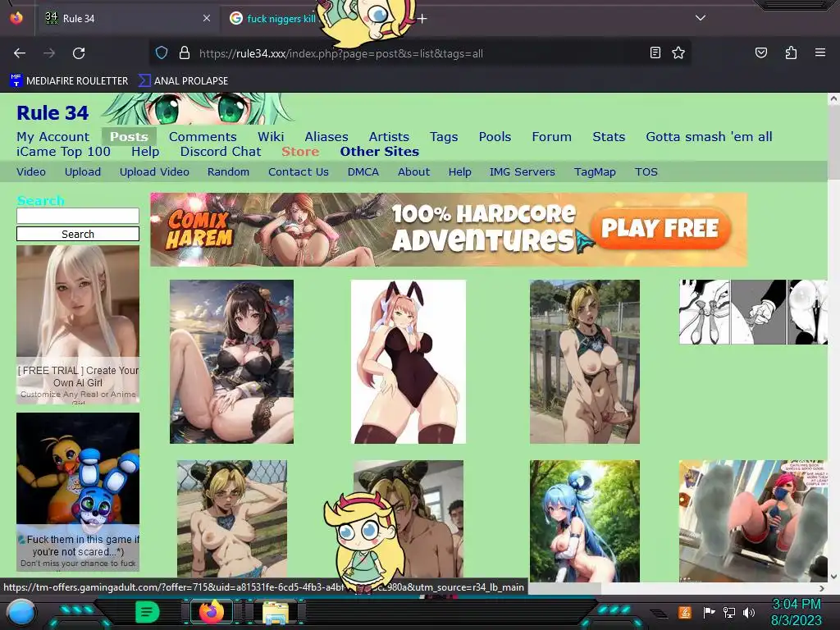840x630 pixels.
Task: Open Firefox View icon left of tabs
Action: (16, 18)
